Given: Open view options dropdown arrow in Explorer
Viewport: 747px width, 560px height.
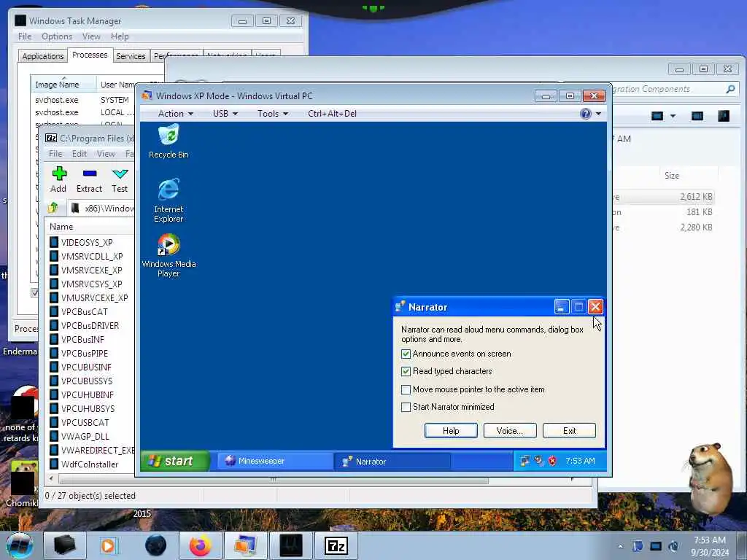Looking at the screenshot, I should (673, 116).
